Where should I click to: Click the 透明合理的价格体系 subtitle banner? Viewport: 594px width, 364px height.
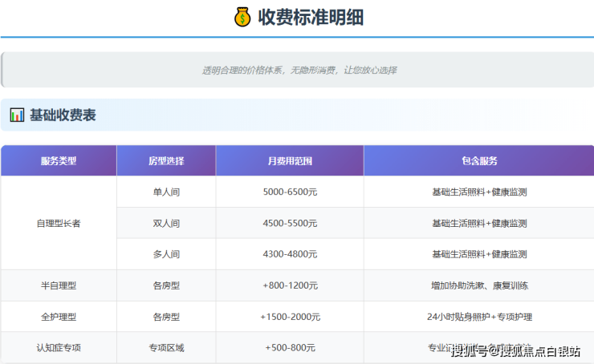[x=299, y=70]
